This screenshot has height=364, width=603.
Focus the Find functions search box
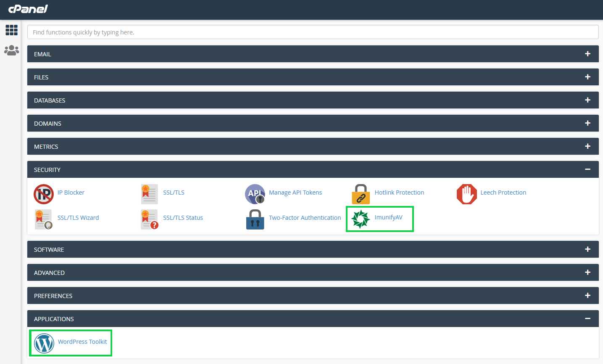pos(313,32)
